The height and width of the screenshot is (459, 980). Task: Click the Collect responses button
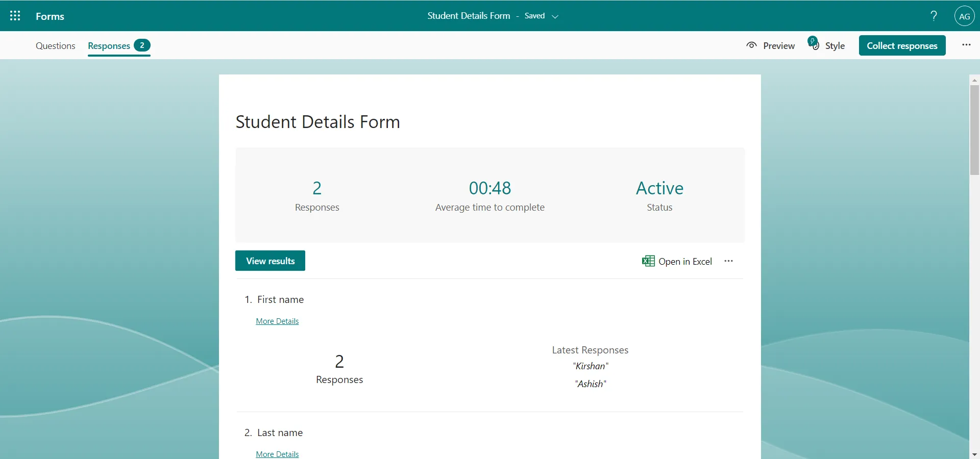point(902,45)
